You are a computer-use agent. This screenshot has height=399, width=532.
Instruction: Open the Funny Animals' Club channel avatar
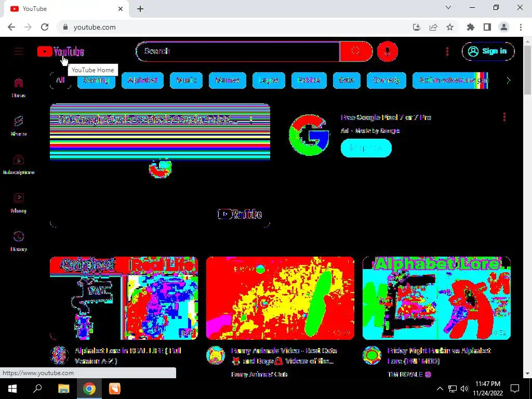(216, 355)
